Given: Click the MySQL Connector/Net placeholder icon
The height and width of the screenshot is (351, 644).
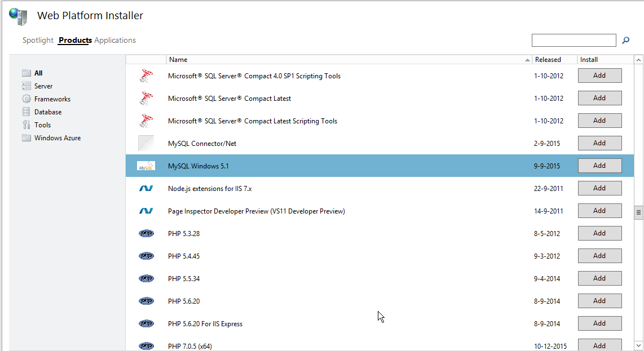Looking at the screenshot, I should (x=146, y=143).
